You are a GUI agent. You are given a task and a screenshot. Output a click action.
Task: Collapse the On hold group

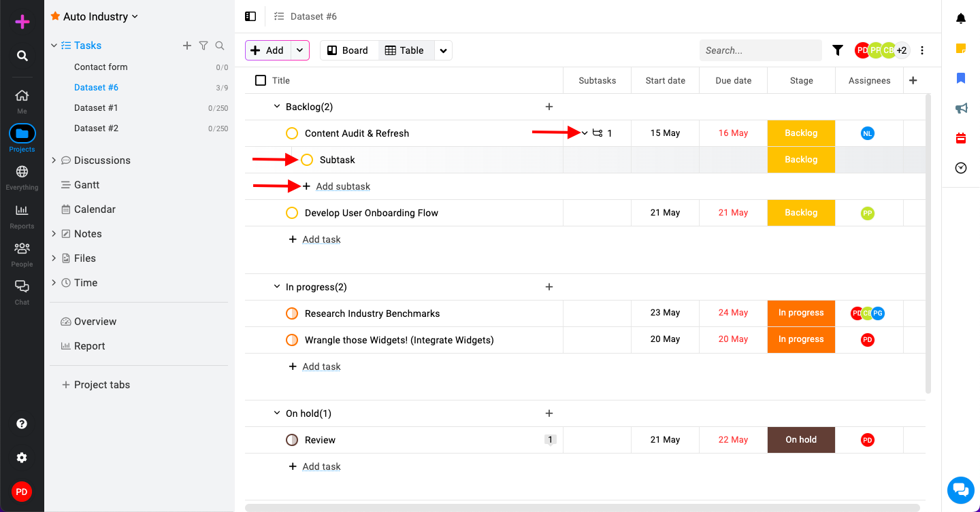tap(277, 413)
